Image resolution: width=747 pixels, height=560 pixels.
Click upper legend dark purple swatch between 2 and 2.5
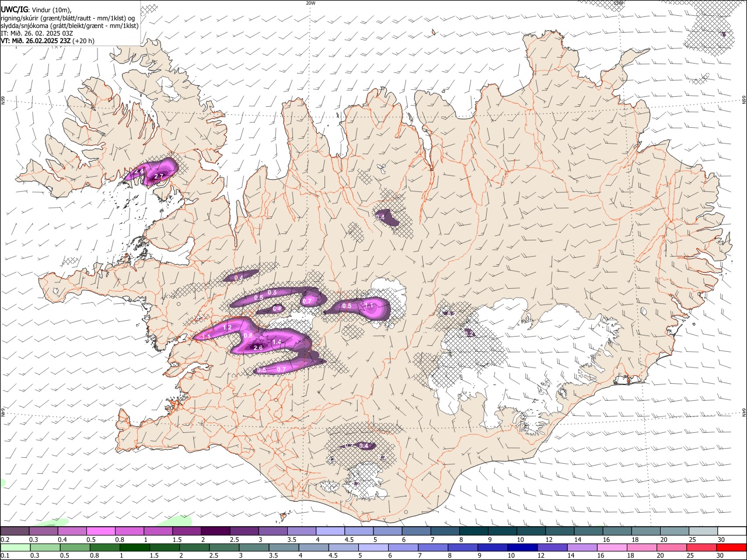[215, 531]
